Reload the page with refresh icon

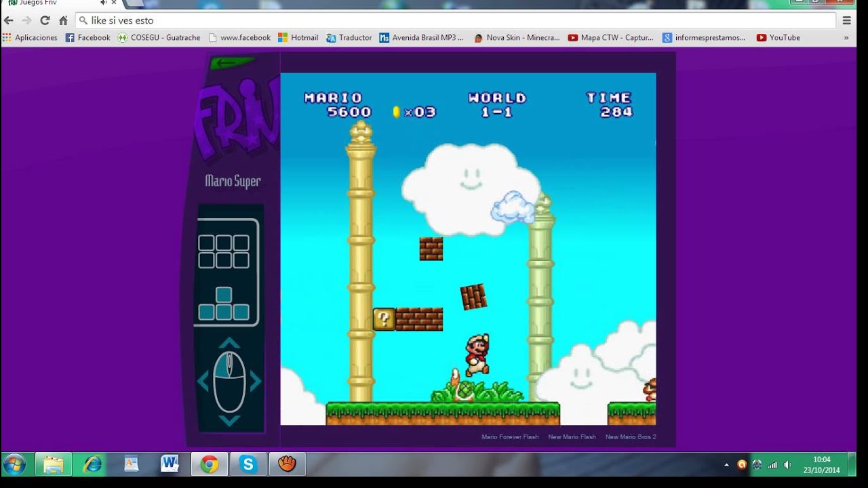pyautogui.click(x=45, y=20)
